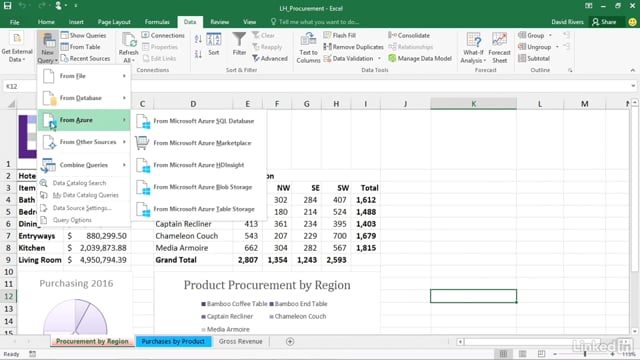Screen dimensions: 640x360
Task: Click Consolidate
Action: pos(409,36)
